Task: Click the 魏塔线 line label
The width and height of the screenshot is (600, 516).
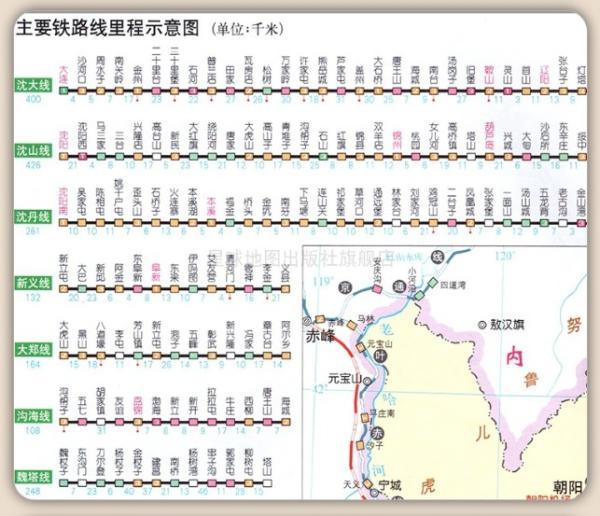Action: tap(30, 479)
